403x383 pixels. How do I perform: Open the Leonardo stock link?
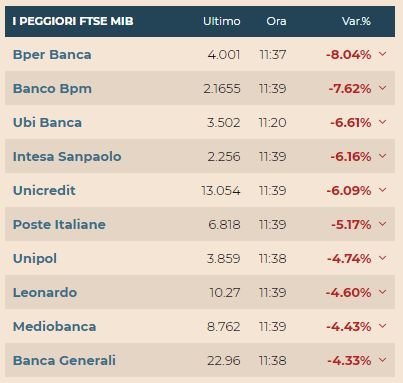click(x=45, y=293)
